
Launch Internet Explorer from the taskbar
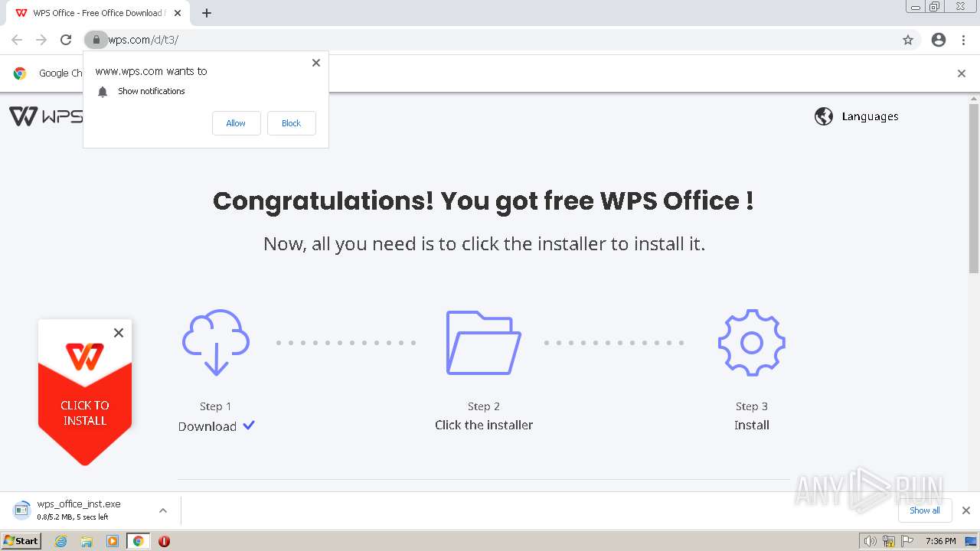61,541
